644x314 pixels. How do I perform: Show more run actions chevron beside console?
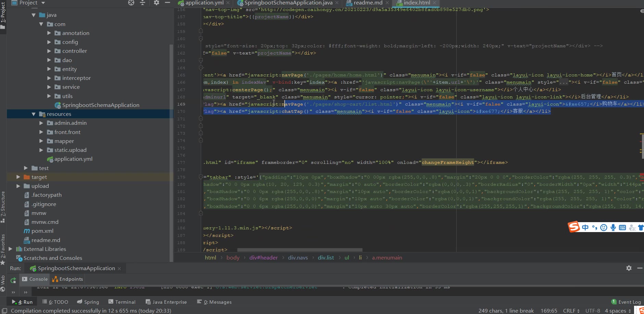click(26, 292)
